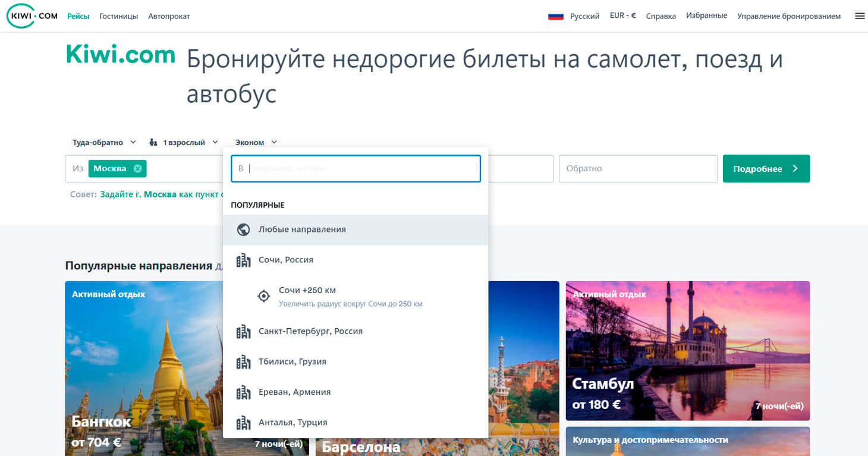This screenshot has height=456, width=868.
Task: Open the hamburger menu in top right corner
Action: [x=860, y=15]
